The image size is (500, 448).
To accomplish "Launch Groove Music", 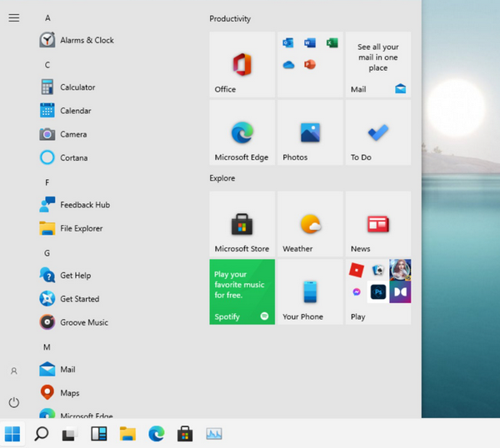I will [73, 322].
